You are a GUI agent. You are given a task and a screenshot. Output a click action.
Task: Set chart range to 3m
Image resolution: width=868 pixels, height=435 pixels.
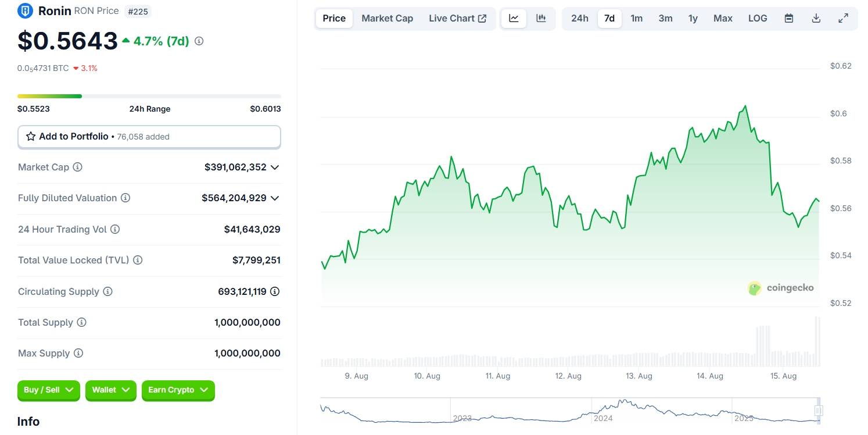pos(665,18)
